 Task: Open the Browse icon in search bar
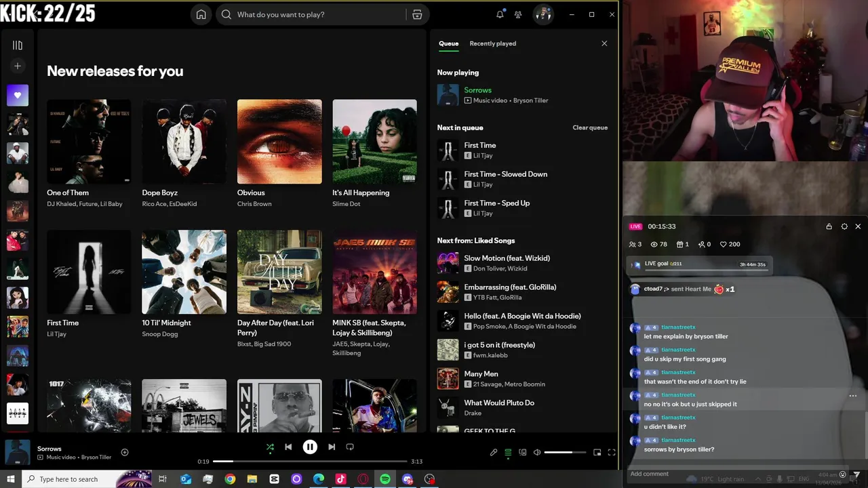click(x=417, y=14)
